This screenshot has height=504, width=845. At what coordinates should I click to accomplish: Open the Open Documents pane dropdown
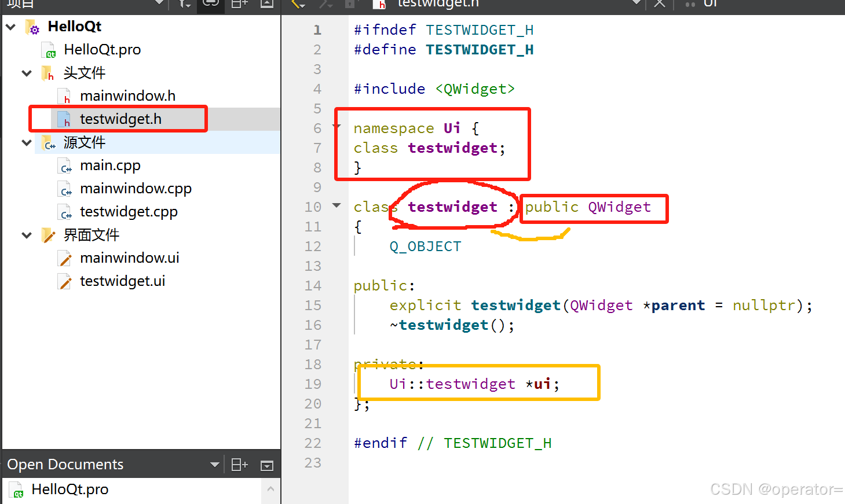point(214,465)
